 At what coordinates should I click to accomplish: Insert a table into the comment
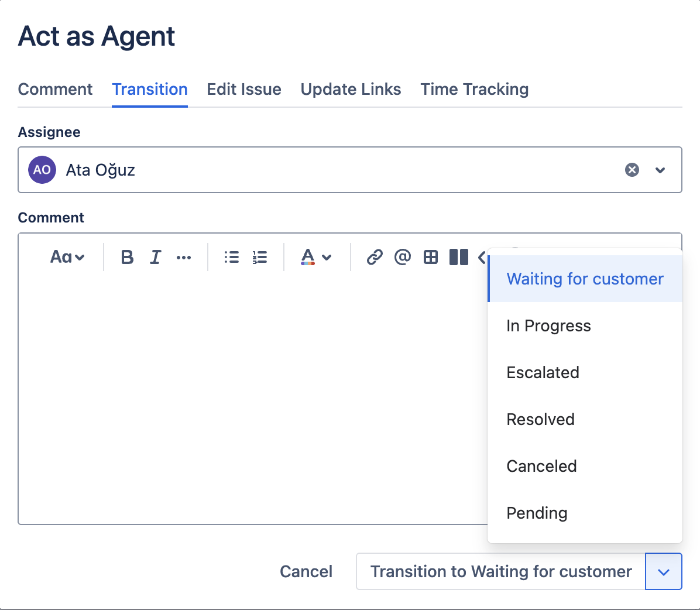431,257
